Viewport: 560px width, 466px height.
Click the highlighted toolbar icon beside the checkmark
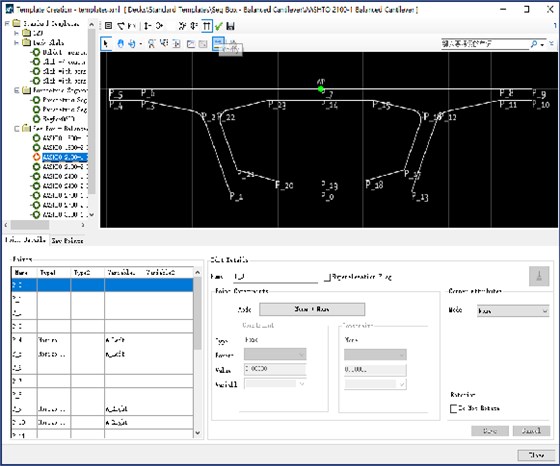click(206, 26)
